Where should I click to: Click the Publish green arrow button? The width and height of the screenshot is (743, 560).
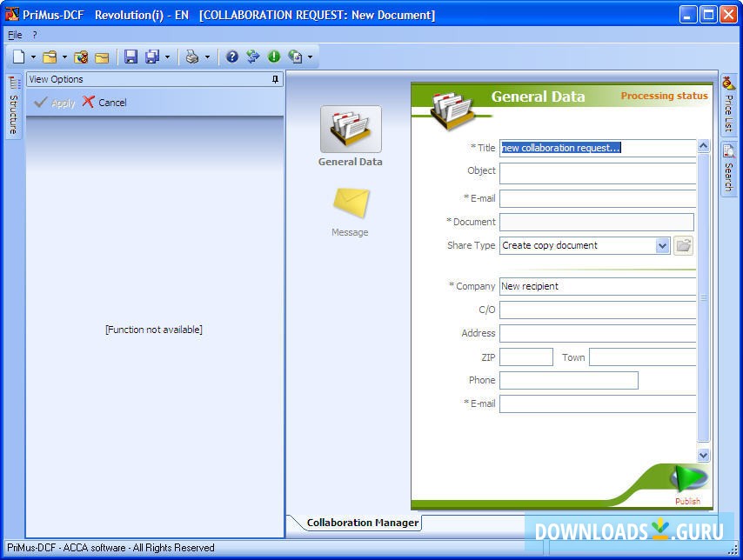(688, 478)
